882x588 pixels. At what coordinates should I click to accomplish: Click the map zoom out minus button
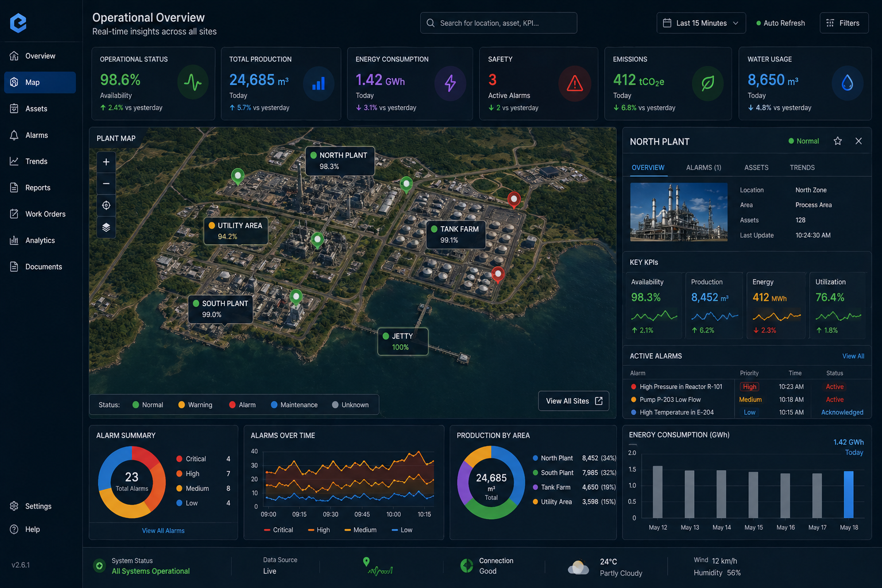click(x=106, y=184)
